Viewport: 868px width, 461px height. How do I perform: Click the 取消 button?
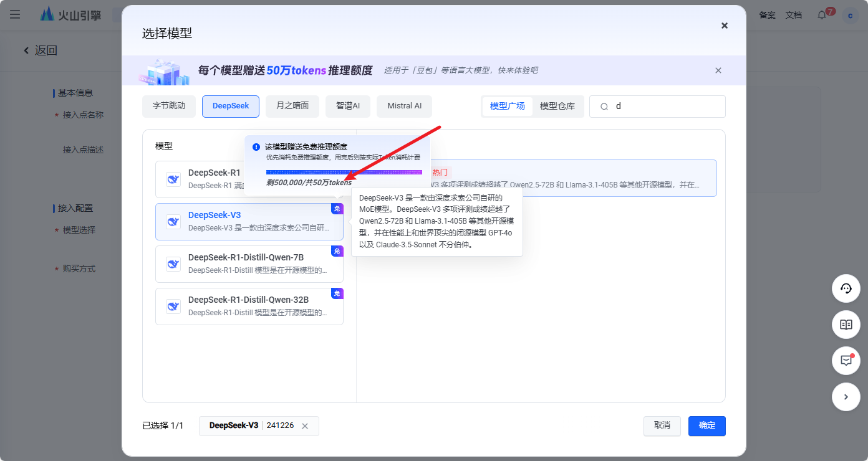(x=662, y=426)
